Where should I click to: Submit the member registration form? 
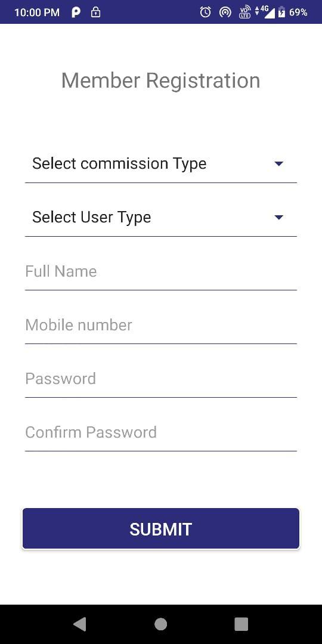click(161, 529)
